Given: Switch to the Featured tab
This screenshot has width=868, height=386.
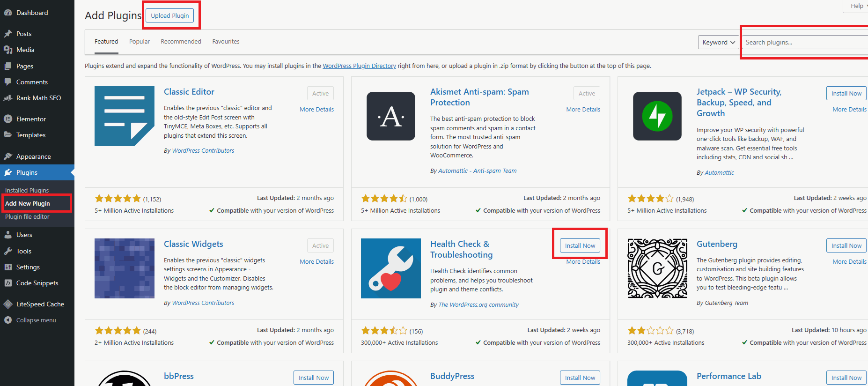Looking at the screenshot, I should click(x=106, y=42).
